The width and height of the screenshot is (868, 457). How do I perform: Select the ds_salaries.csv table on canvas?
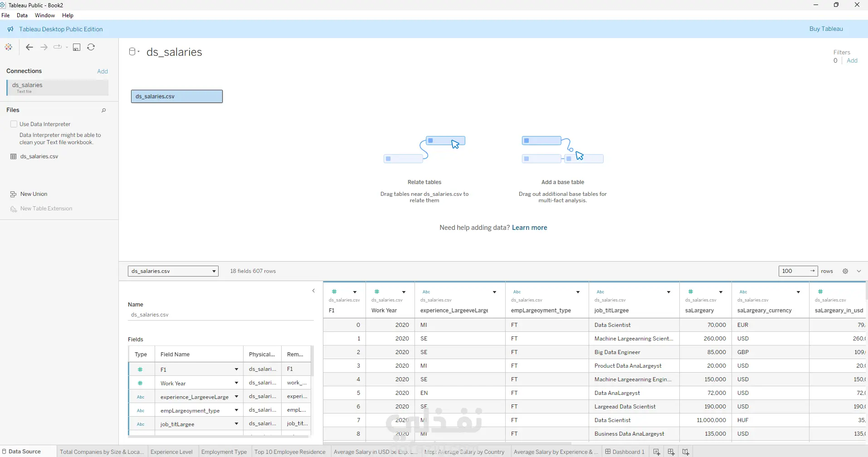click(x=177, y=97)
